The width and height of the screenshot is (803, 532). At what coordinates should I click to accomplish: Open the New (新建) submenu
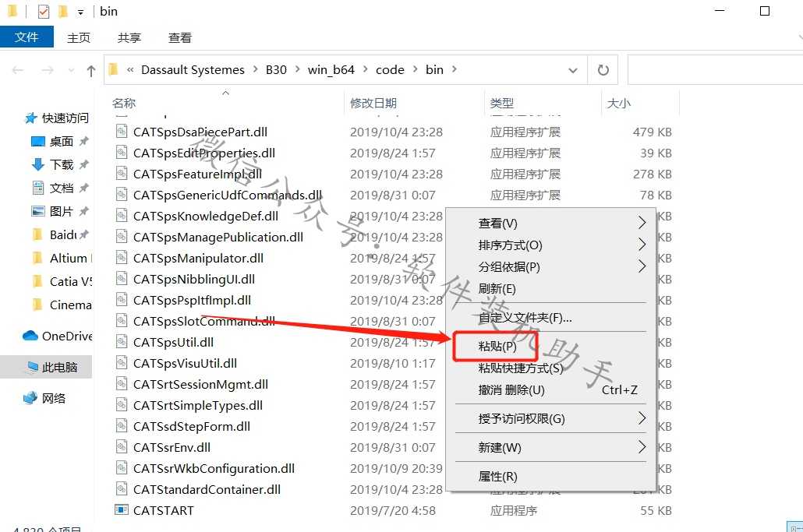[550, 448]
